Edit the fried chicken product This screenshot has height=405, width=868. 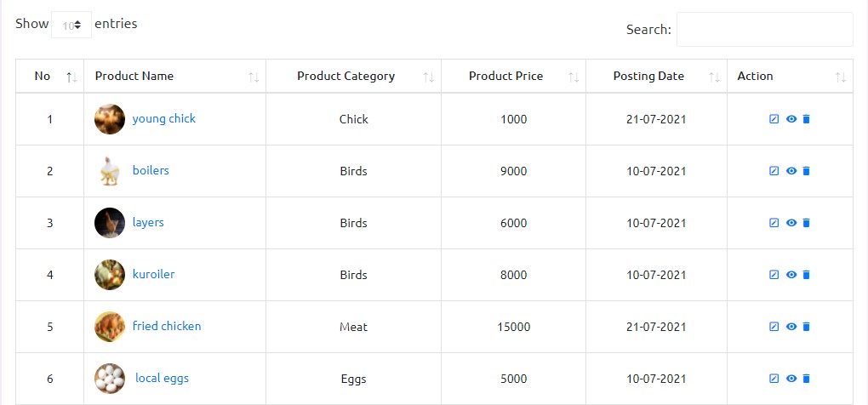pyautogui.click(x=774, y=327)
